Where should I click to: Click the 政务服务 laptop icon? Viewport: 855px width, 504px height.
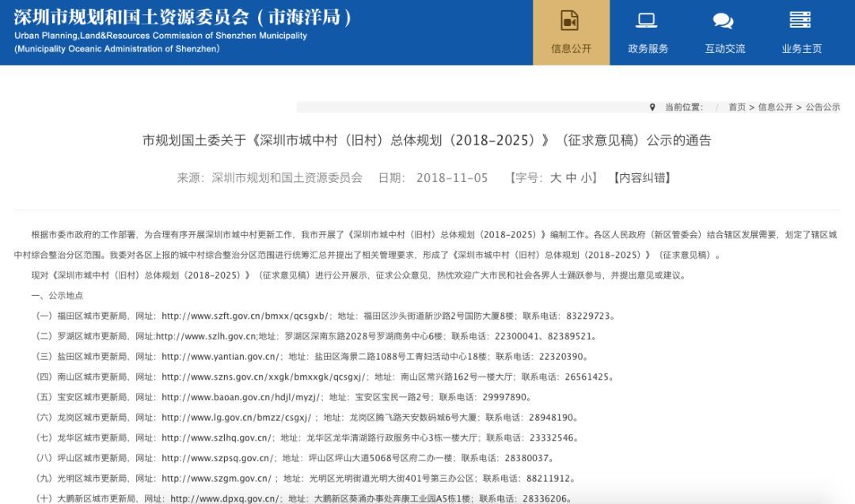point(647,20)
